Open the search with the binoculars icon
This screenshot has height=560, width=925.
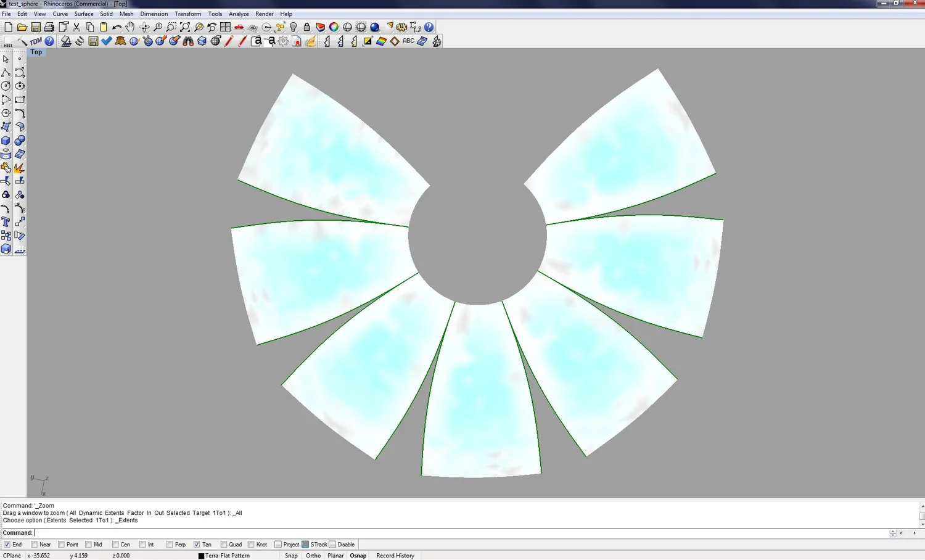point(189,41)
